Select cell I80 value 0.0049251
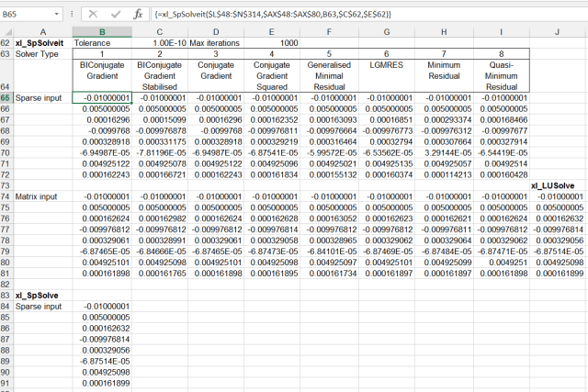 tap(502, 263)
